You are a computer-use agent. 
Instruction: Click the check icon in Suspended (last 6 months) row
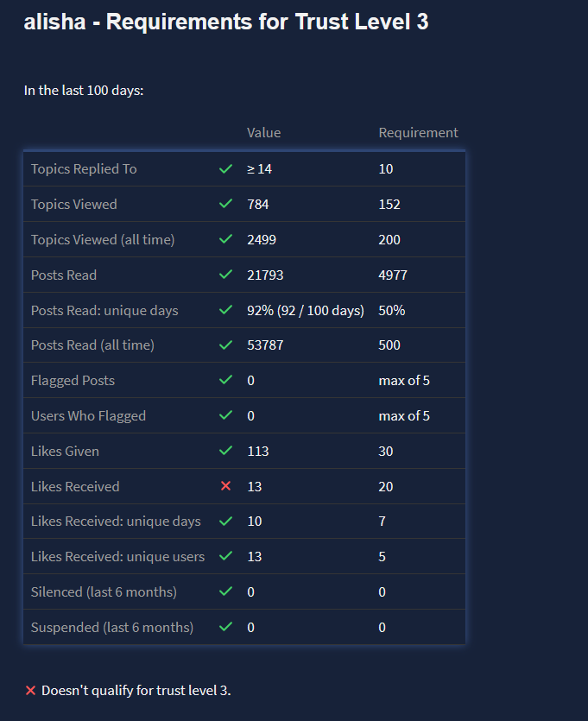[226, 628]
